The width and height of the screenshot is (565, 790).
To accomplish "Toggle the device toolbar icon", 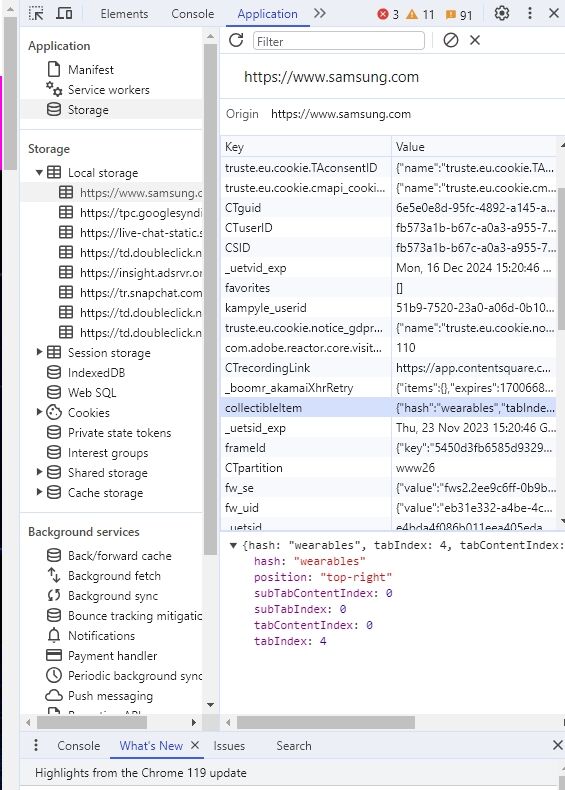I will [x=64, y=13].
